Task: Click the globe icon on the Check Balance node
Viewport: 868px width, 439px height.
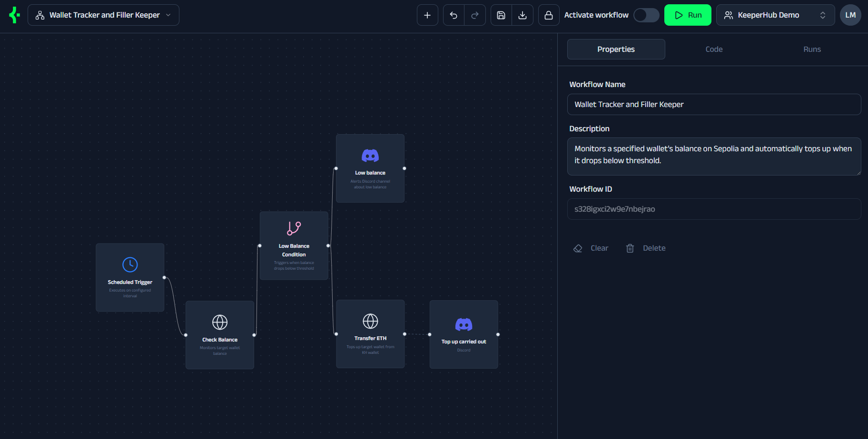Action: [219, 322]
